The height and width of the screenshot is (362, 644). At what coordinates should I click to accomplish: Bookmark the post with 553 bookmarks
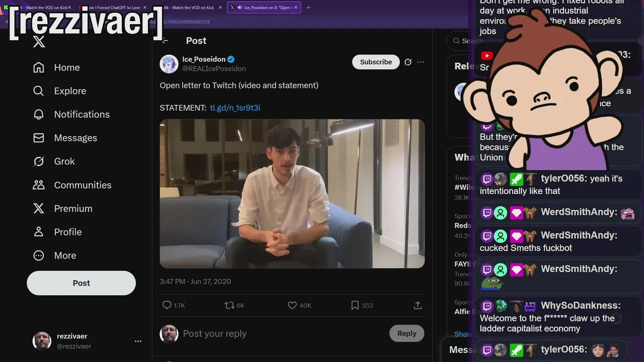(362, 305)
